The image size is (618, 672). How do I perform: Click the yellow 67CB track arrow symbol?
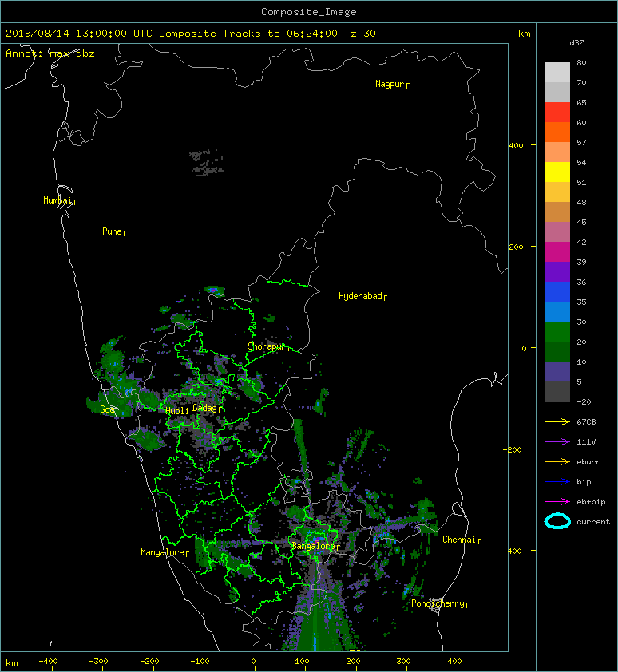point(557,422)
